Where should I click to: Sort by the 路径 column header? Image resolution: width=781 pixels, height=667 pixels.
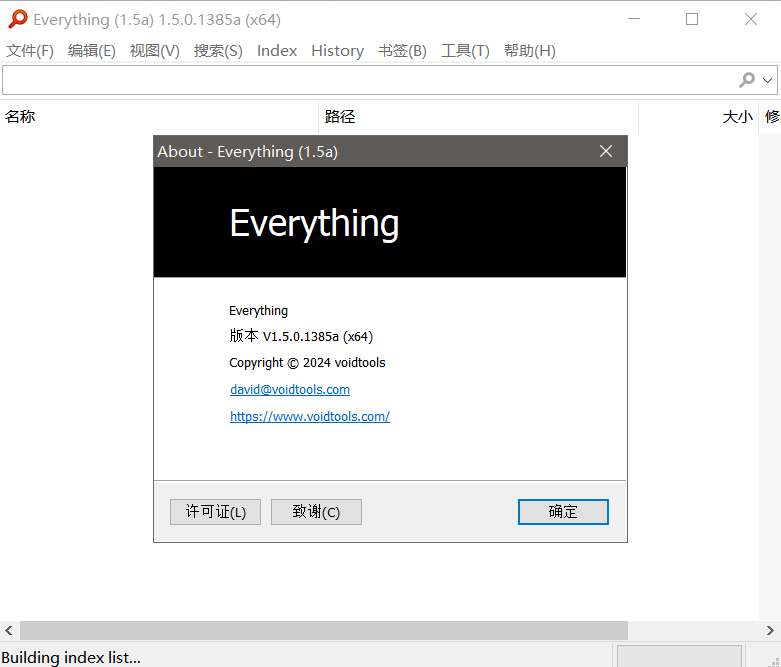pyautogui.click(x=478, y=117)
